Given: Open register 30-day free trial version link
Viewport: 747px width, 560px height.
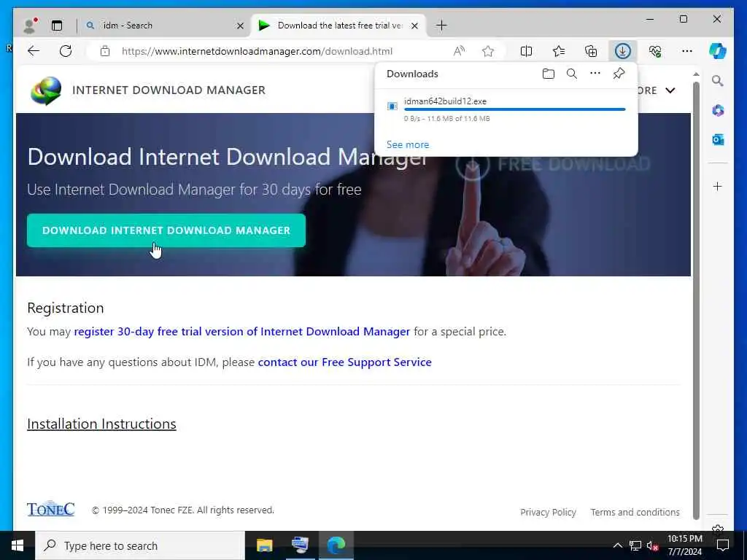Looking at the screenshot, I should 242,332.
